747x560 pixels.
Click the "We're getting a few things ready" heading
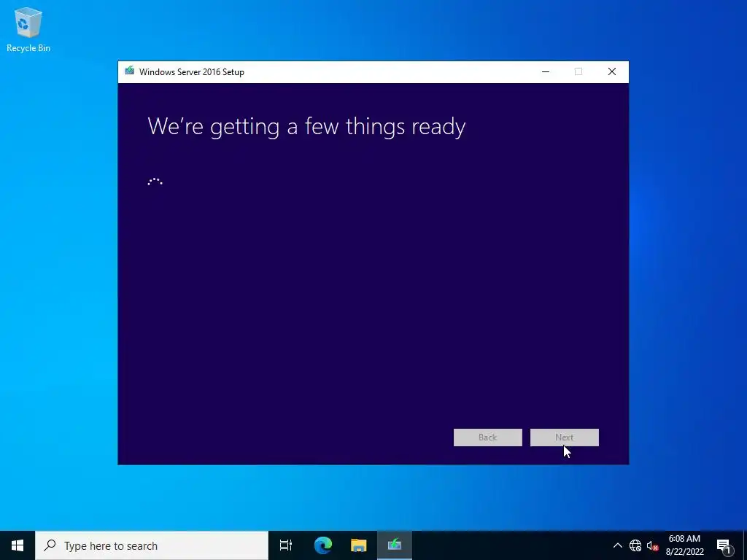306,126
